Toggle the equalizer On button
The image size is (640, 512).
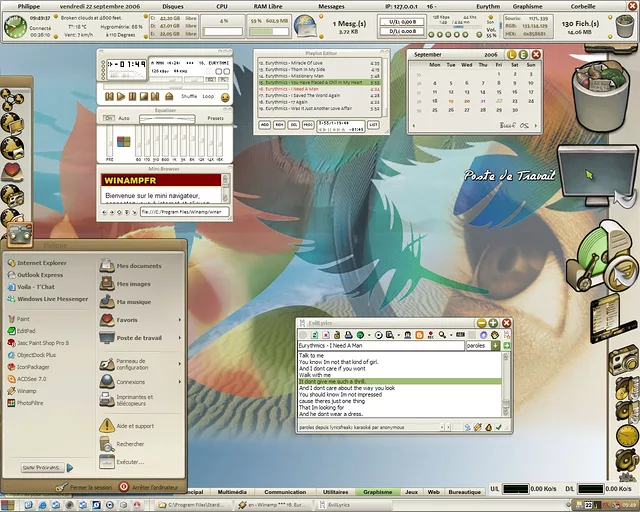pyautogui.click(x=109, y=118)
